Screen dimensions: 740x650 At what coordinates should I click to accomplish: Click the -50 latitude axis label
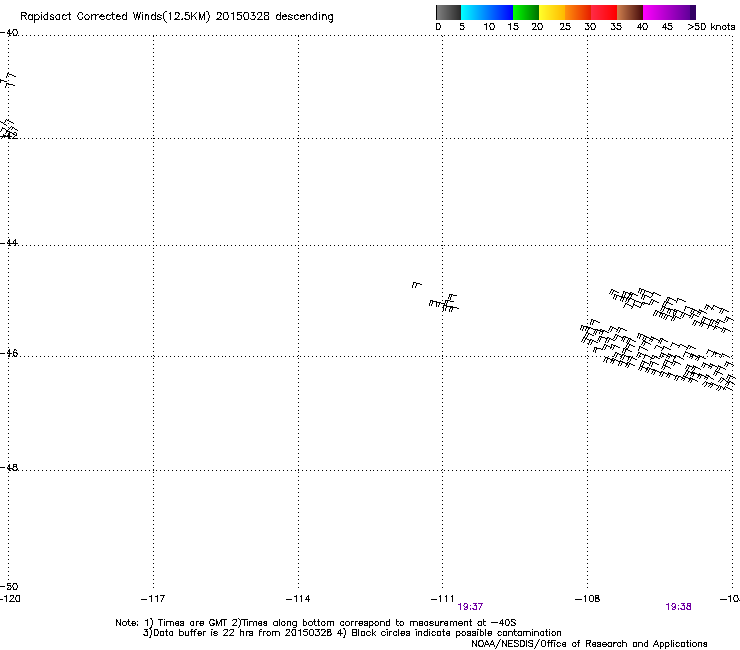(x=9, y=586)
